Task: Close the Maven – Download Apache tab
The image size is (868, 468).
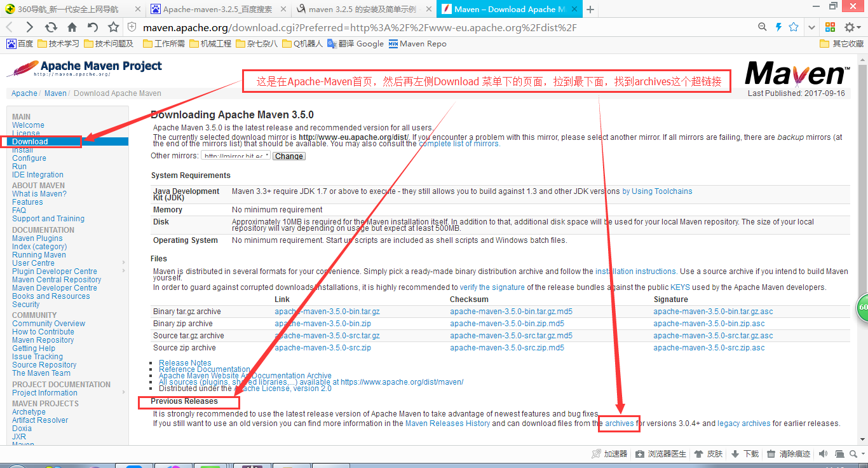Action: coord(573,10)
